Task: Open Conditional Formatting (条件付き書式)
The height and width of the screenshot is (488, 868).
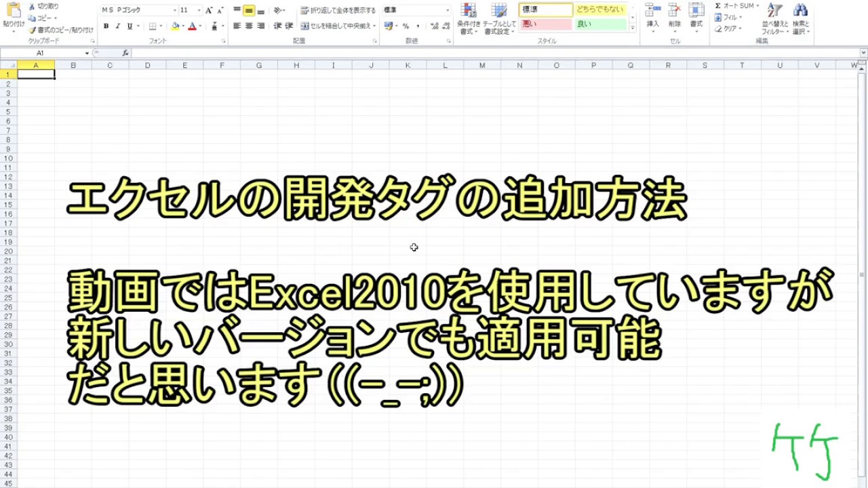Action: [x=469, y=19]
